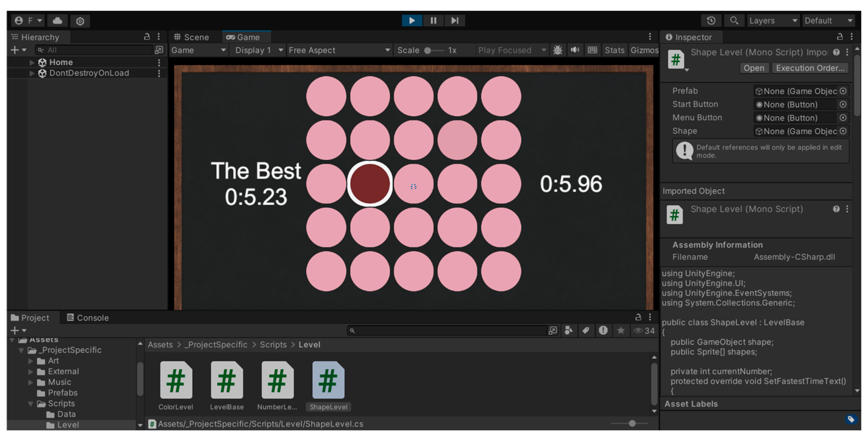The height and width of the screenshot is (439, 868).
Task: Click the global search magnifier icon
Action: coord(734,21)
